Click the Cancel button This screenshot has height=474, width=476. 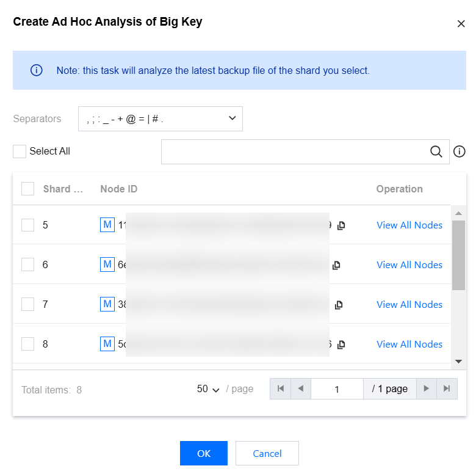[x=267, y=454]
